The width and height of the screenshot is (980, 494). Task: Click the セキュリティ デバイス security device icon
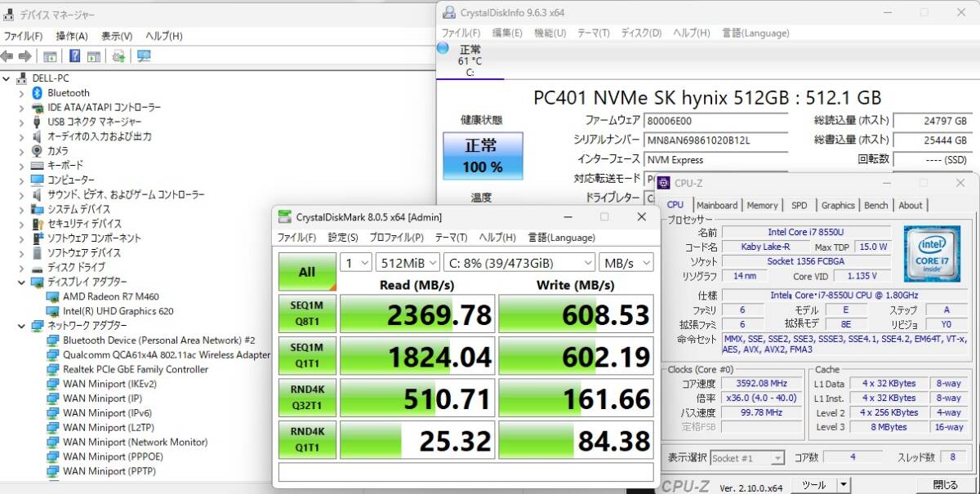(x=37, y=224)
